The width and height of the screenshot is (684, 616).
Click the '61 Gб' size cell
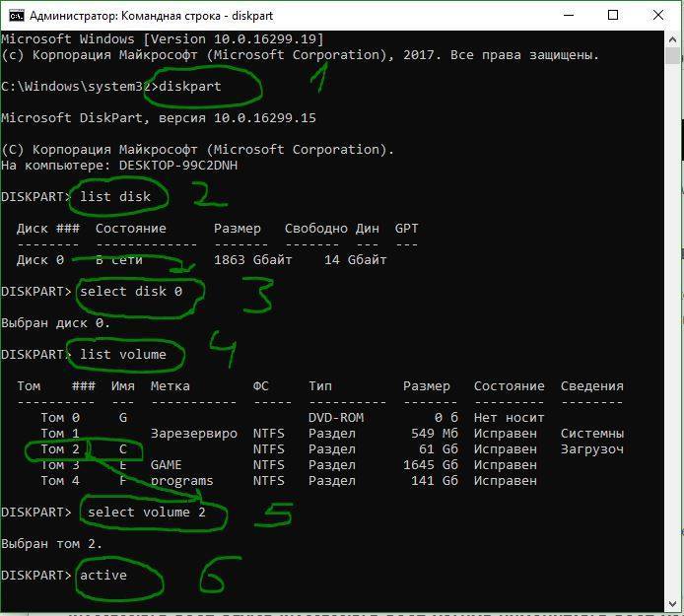coord(439,449)
